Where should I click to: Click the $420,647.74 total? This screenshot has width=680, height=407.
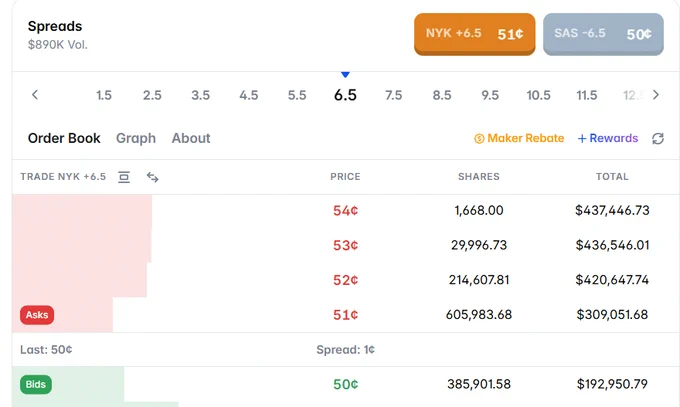point(612,280)
